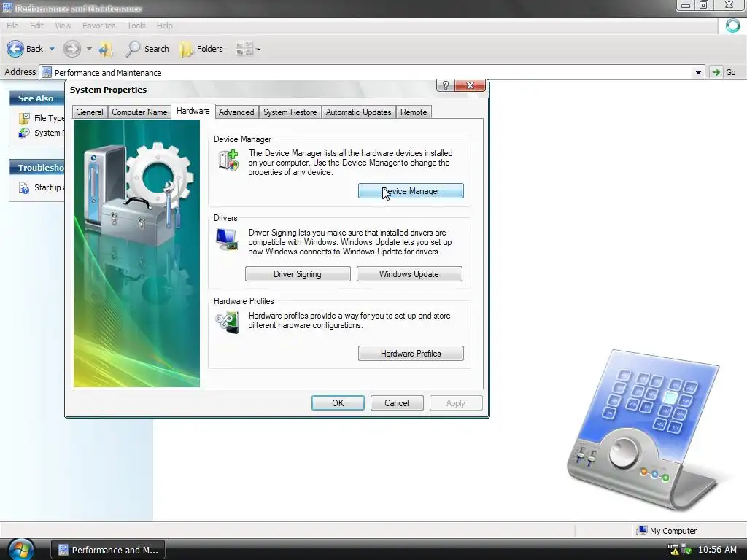This screenshot has width=747, height=560.
Task: Open Windows Update driver settings
Action: 409,274
